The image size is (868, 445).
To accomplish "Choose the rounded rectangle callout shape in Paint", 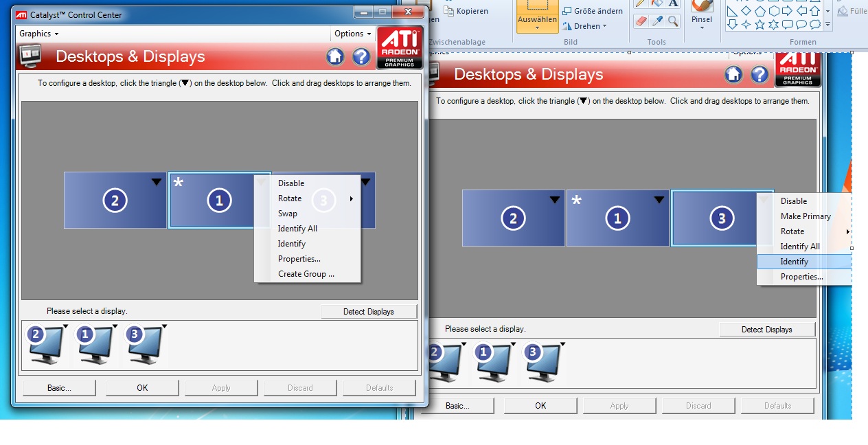I will pos(788,25).
